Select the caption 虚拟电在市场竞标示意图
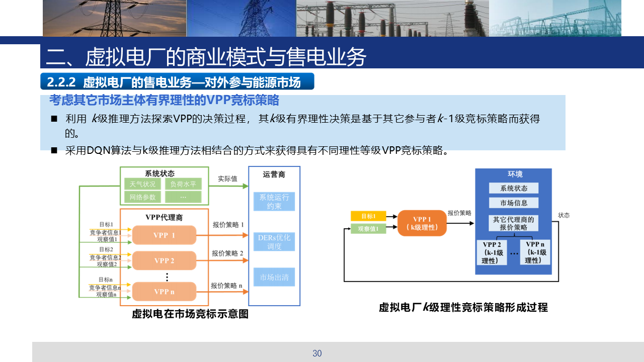 point(190,314)
